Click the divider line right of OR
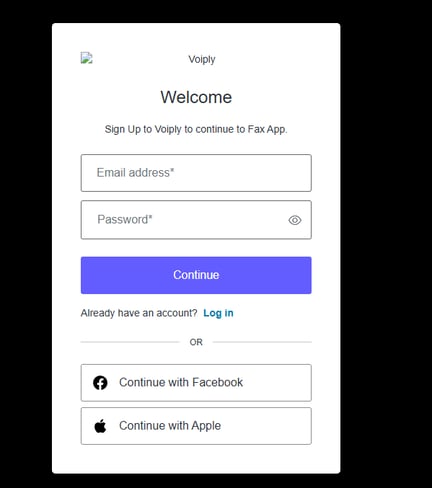 tap(262, 342)
